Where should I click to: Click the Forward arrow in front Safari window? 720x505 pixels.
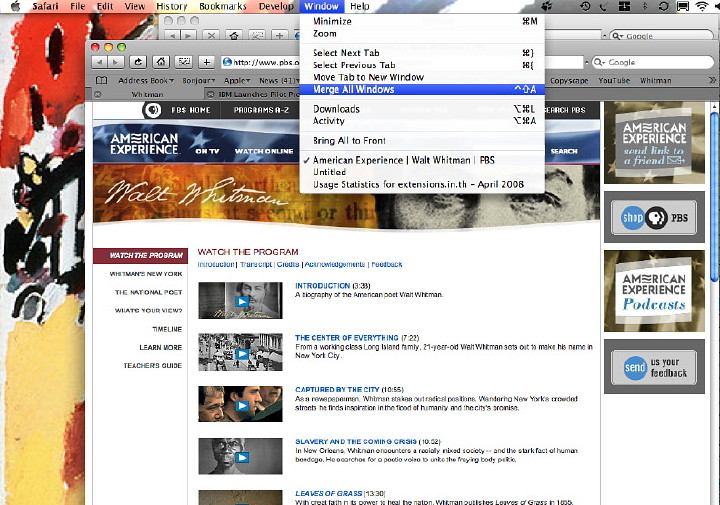[x=116, y=62]
